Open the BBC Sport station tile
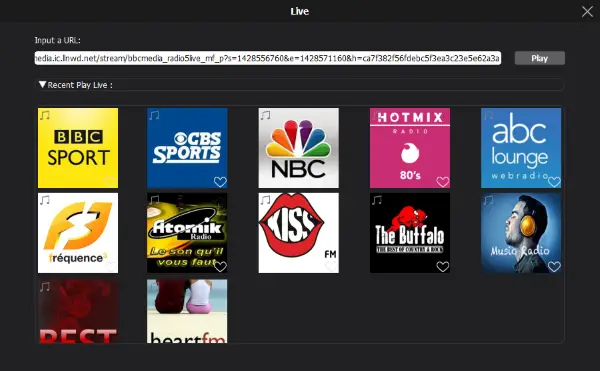The image size is (600, 371). 78,148
